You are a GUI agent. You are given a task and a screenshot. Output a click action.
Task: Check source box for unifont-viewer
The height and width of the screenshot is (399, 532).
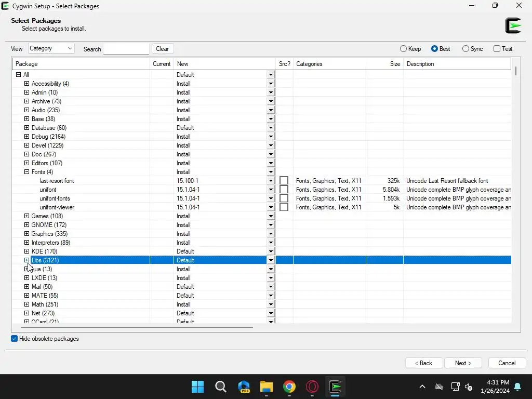click(284, 207)
